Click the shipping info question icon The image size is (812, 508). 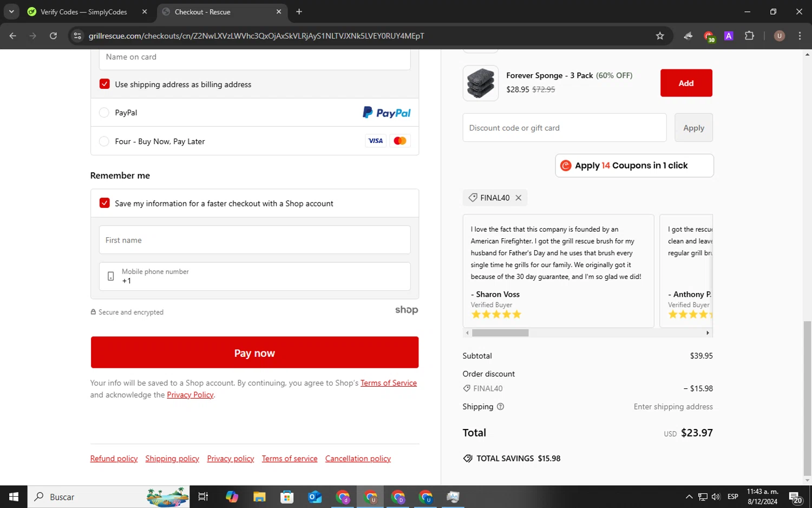click(500, 407)
